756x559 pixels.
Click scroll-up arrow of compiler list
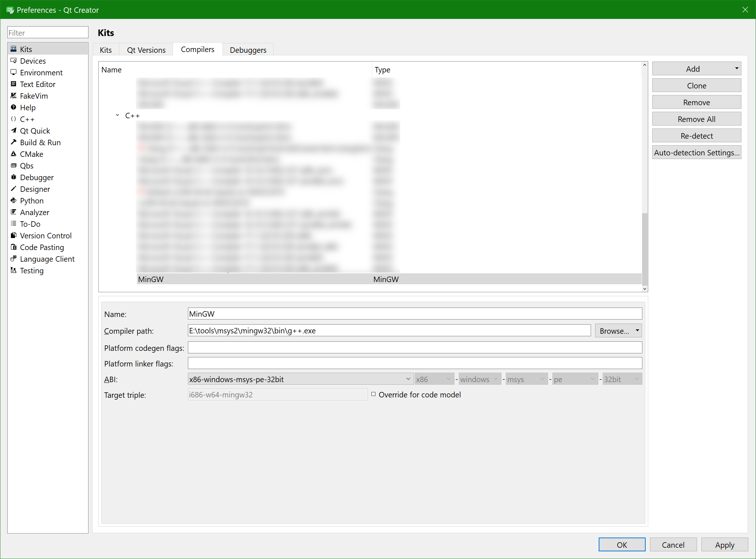[x=645, y=65]
